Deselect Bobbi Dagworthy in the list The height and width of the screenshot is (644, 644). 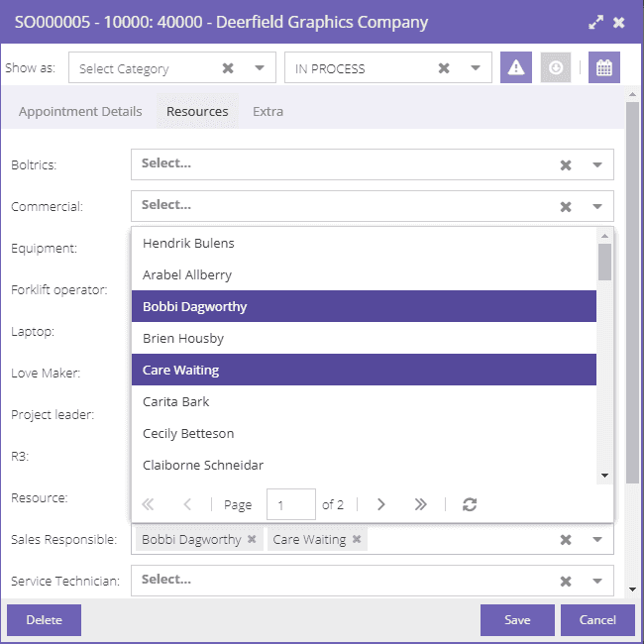tap(364, 306)
